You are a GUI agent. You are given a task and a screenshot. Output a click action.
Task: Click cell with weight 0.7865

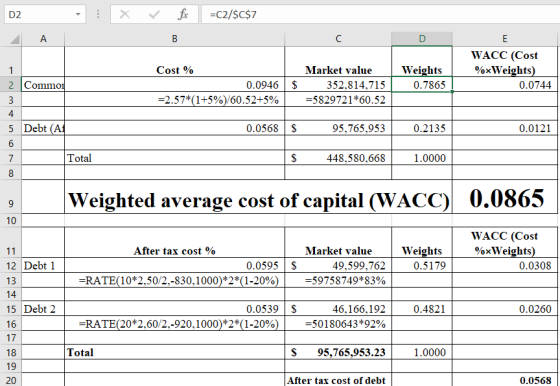(422, 85)
